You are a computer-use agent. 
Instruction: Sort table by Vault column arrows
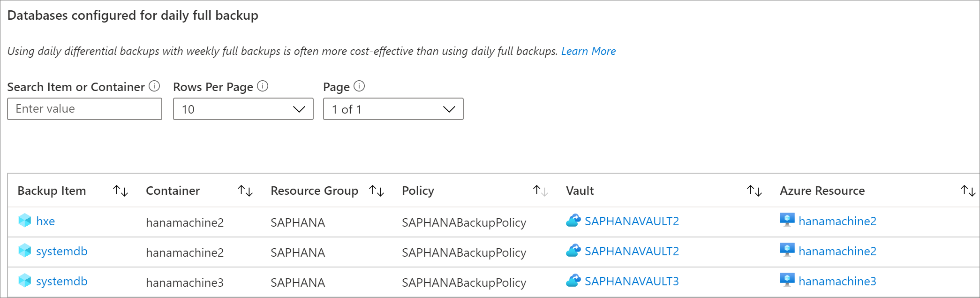pos(754,191)
